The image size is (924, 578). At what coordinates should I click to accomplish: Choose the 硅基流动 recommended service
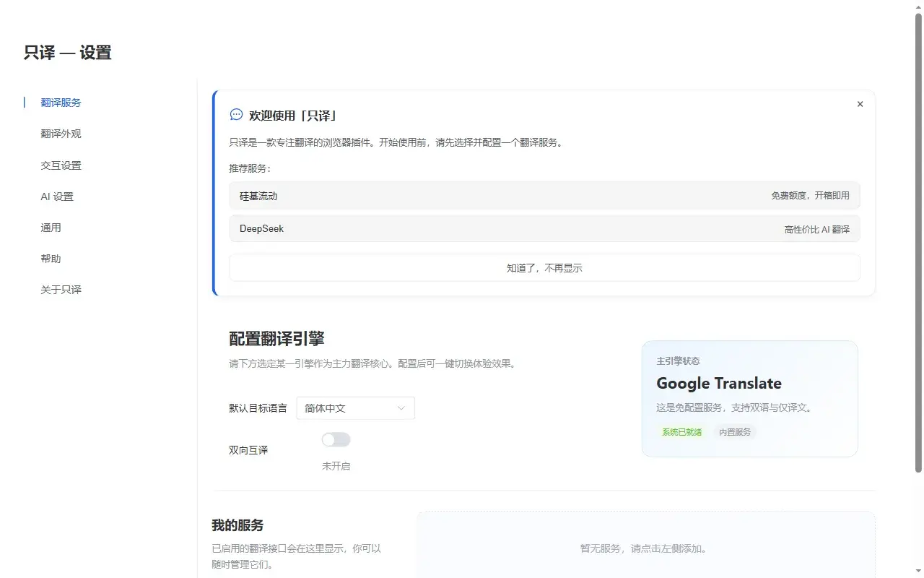click(x=544, y=196)
